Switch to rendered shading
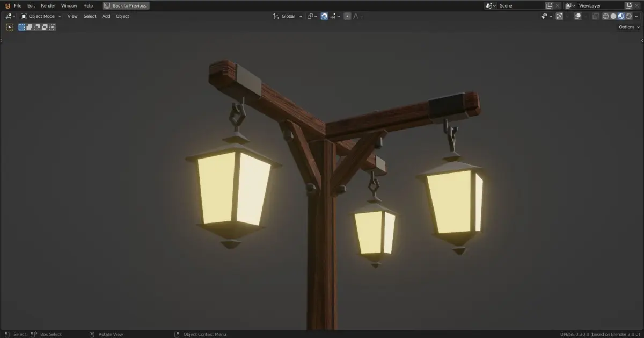644x338 pixels. [x=628, y=16]
